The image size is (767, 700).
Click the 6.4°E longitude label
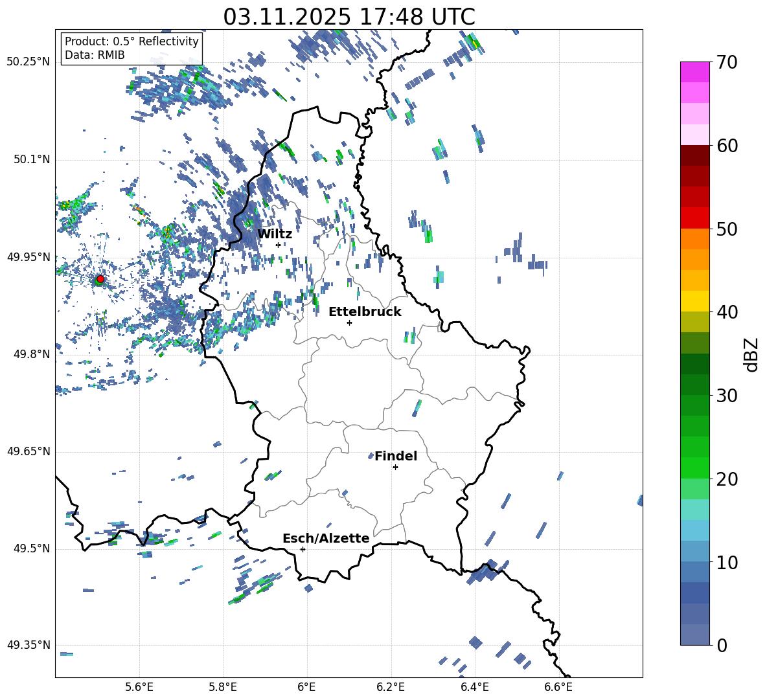pos(474,688)
